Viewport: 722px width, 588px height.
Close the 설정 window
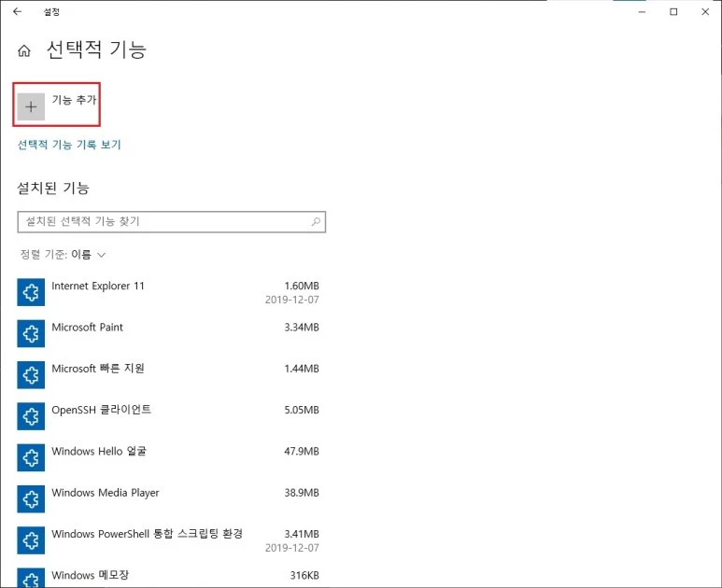pos(705,12)
